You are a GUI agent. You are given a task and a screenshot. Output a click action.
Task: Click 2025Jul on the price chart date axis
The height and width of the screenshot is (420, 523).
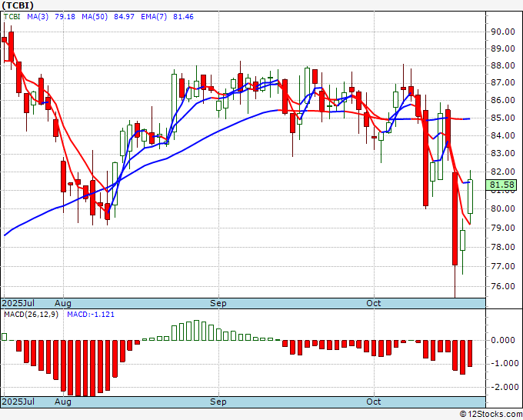click(x=18, y=303)
